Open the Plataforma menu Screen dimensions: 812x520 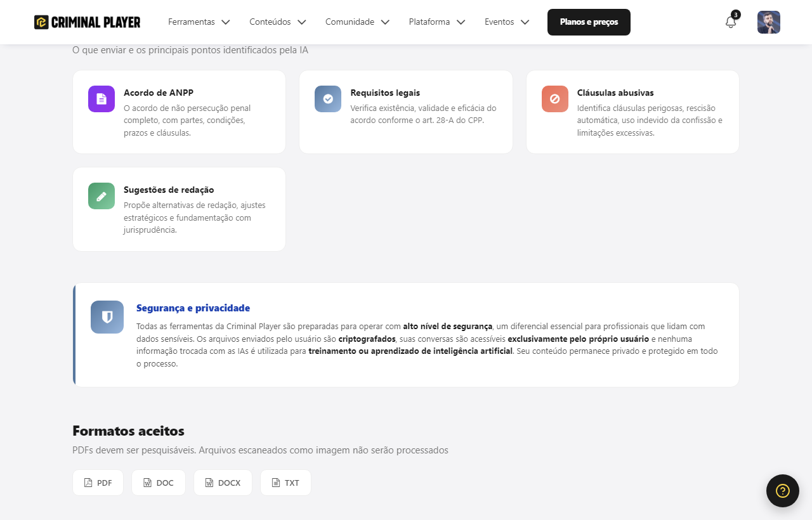[438, 22]
